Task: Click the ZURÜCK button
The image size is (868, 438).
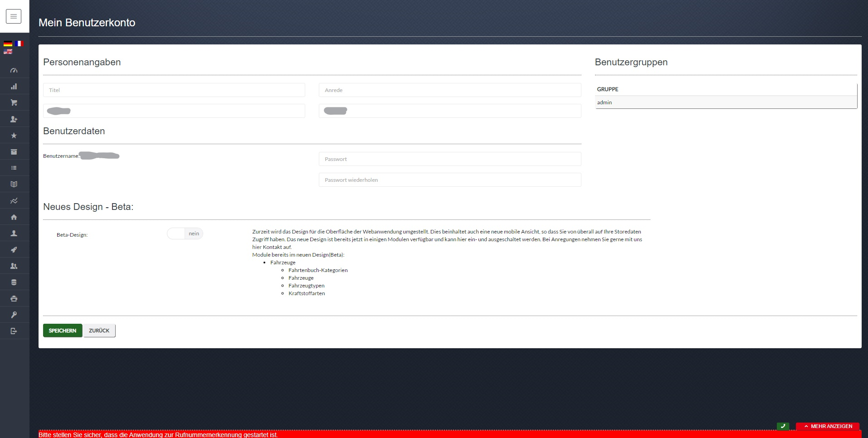Action: 99,331
